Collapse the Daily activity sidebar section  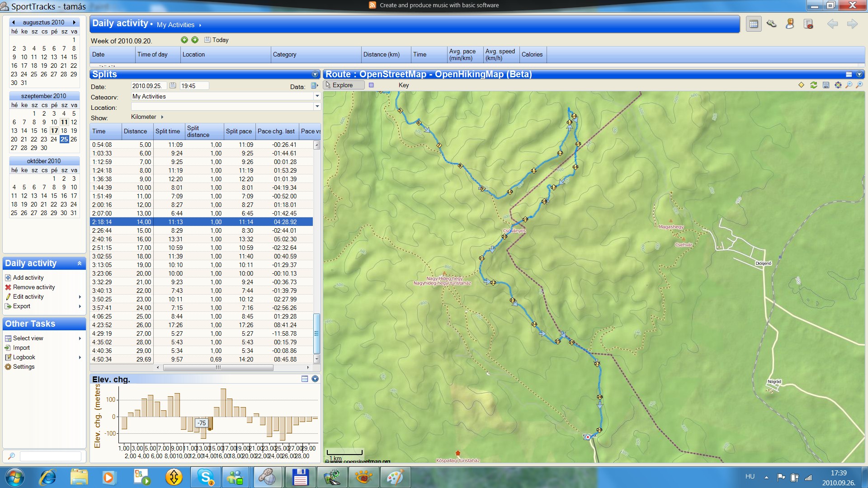80,263
